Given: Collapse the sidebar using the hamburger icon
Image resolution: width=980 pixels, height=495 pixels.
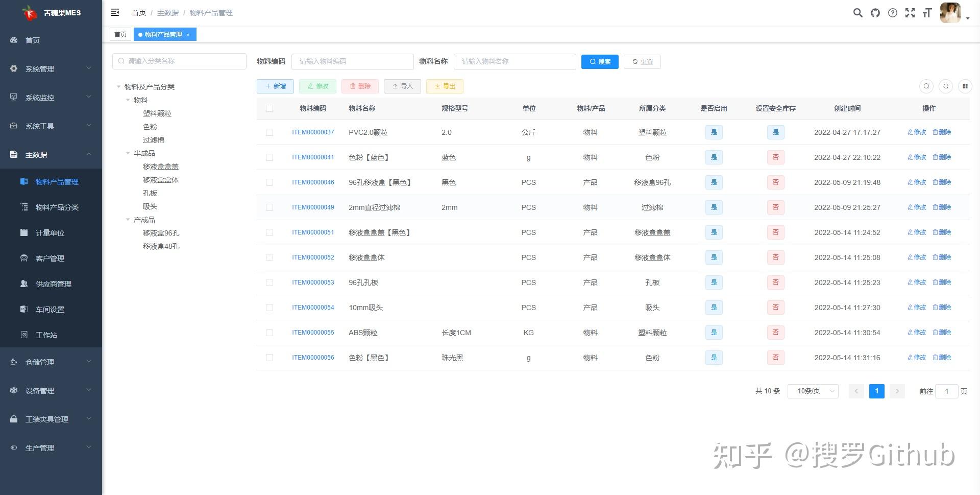Looking at the screenshot, I should (x=114, y=12).
